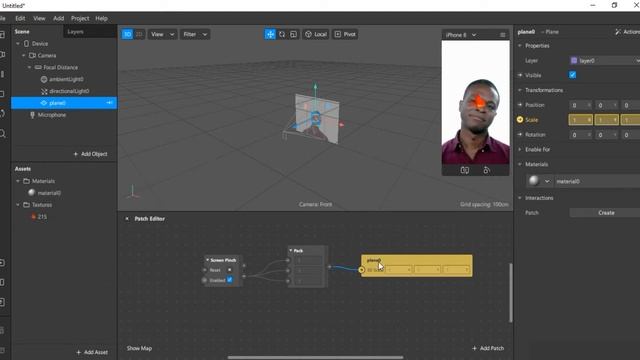Click Add Asset button

click(x=92, y=352)
